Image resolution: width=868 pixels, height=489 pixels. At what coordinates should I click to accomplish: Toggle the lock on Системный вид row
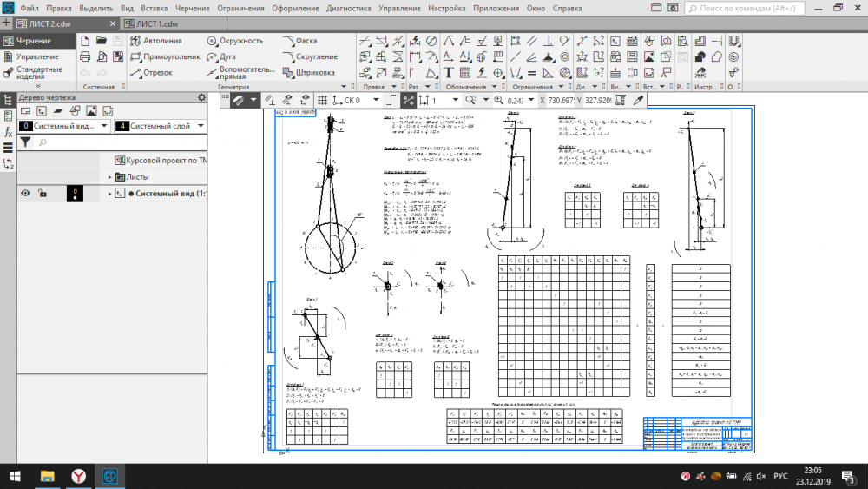click(x=42, y=194)
